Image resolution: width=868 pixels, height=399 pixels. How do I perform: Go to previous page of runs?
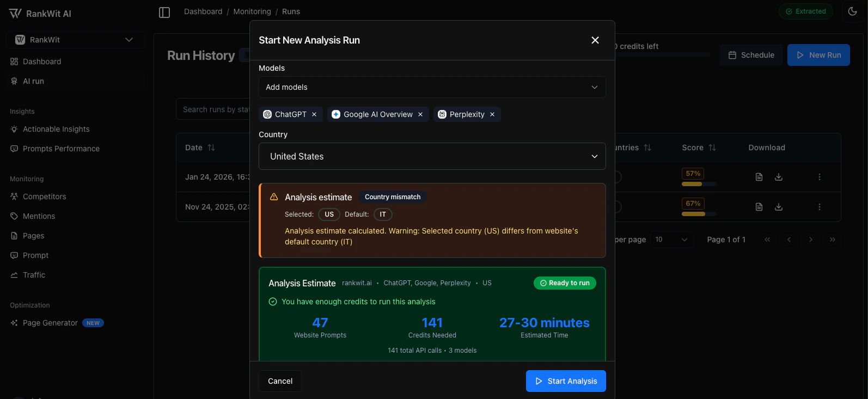coord(789,240)
